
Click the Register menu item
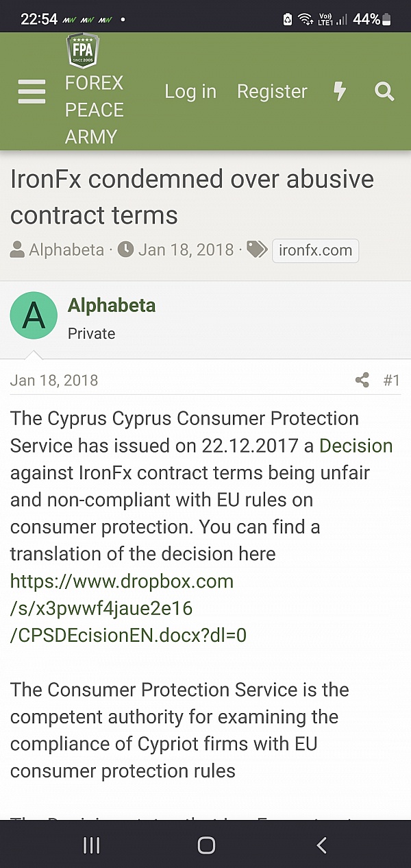coord(272,92)
